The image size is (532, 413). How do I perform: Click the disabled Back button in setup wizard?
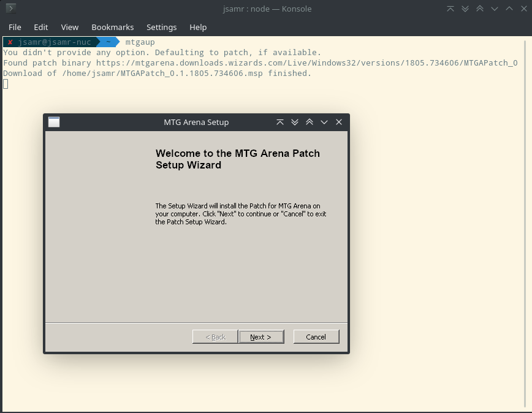(x=215, y=336)
